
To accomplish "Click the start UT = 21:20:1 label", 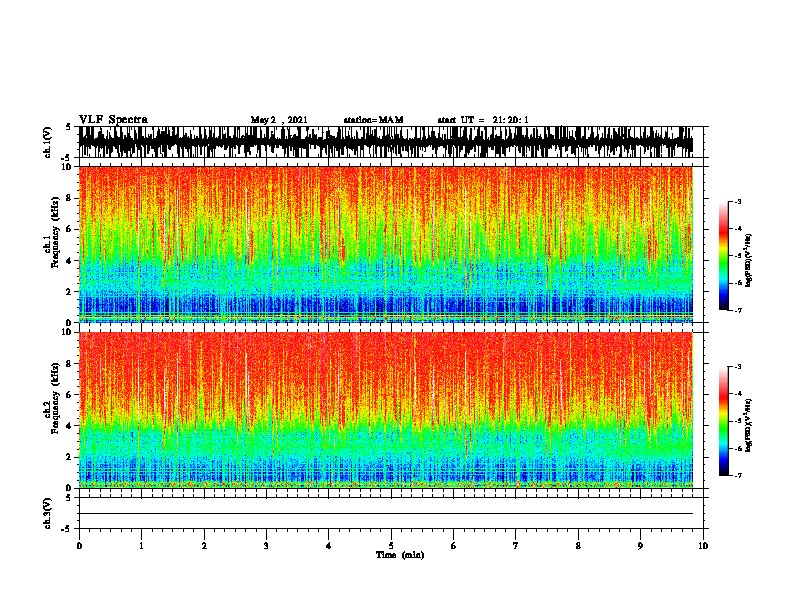I will [x=483, y=120].
